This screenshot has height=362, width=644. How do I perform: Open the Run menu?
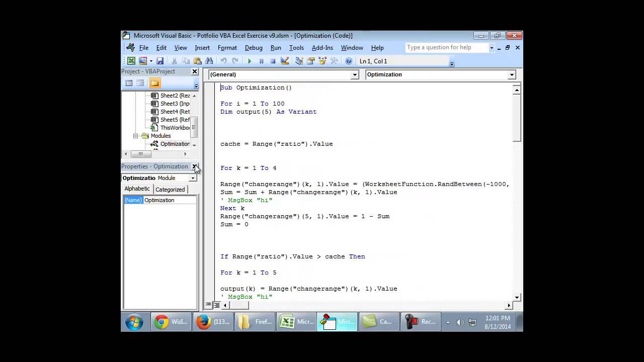(x=276, y=48)
